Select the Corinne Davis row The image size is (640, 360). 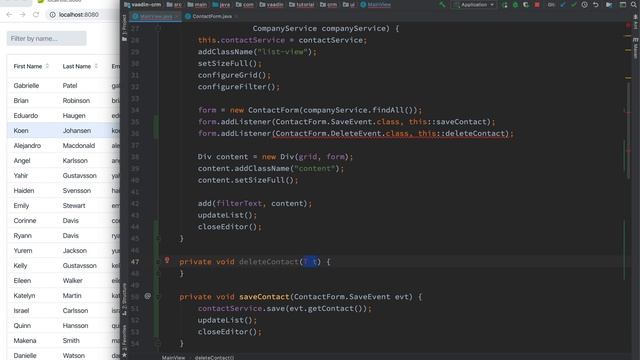63,220
